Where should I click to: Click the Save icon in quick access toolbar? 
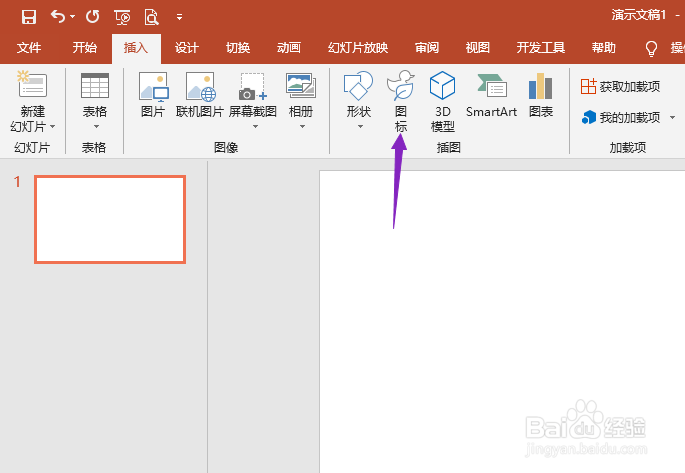(x=29, y=17)
